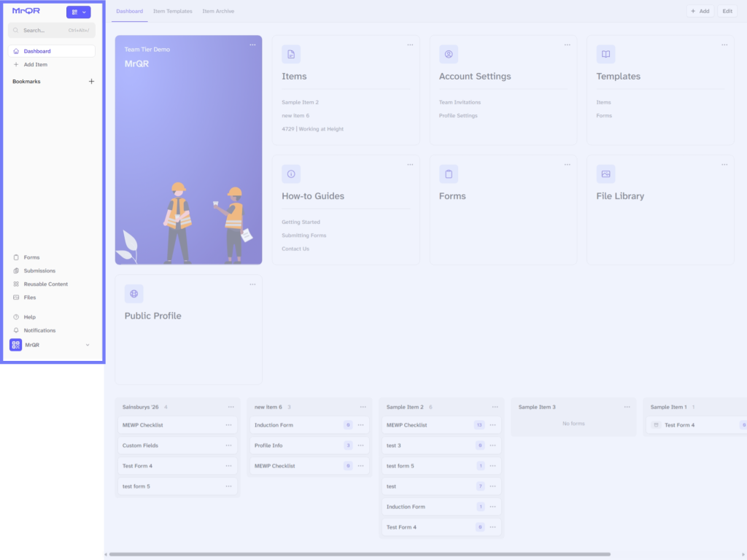Open Items link under Templates
The image size is (747, 560).
coord(603,102)
